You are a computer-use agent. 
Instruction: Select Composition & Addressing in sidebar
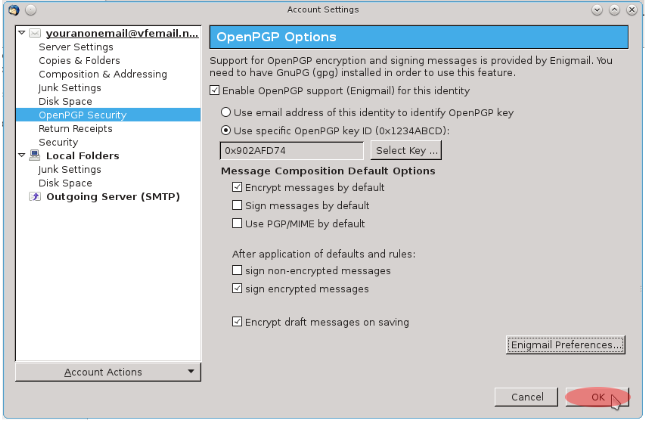coord(102,74)
